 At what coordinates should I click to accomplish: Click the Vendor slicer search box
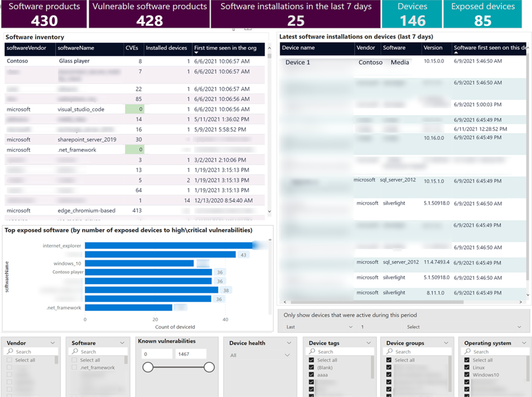click(31, 351)
